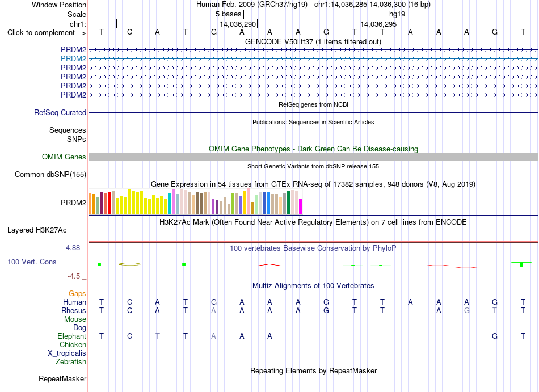Click the dark green bar in GTEx chart
The width and height of the screenshot is (539, 392).
[288, 203]
